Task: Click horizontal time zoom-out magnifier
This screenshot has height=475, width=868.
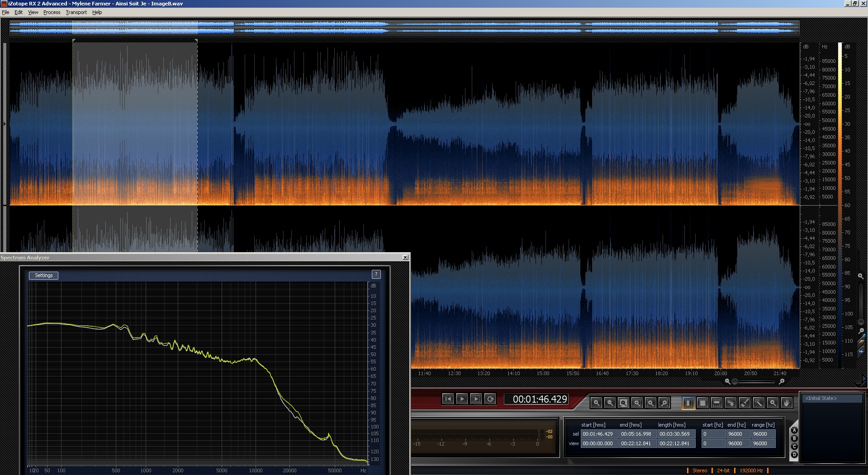Action: point(727,381)
